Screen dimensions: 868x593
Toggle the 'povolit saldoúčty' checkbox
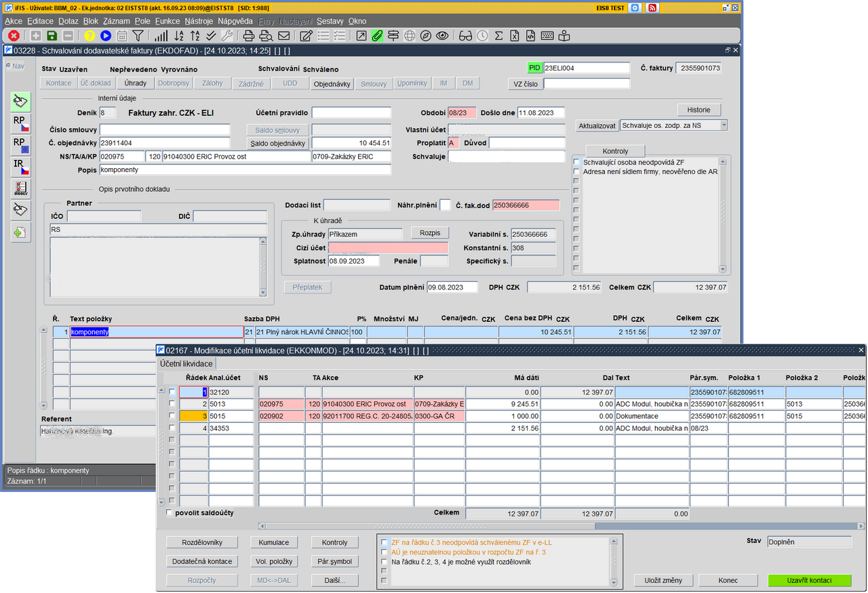(170, 513)
